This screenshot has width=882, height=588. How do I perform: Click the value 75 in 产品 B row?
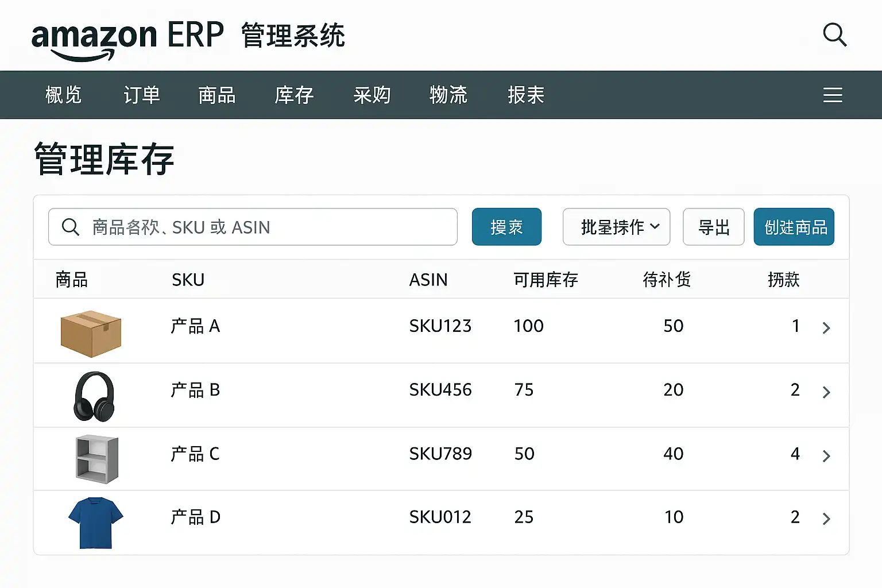[524, 390]
